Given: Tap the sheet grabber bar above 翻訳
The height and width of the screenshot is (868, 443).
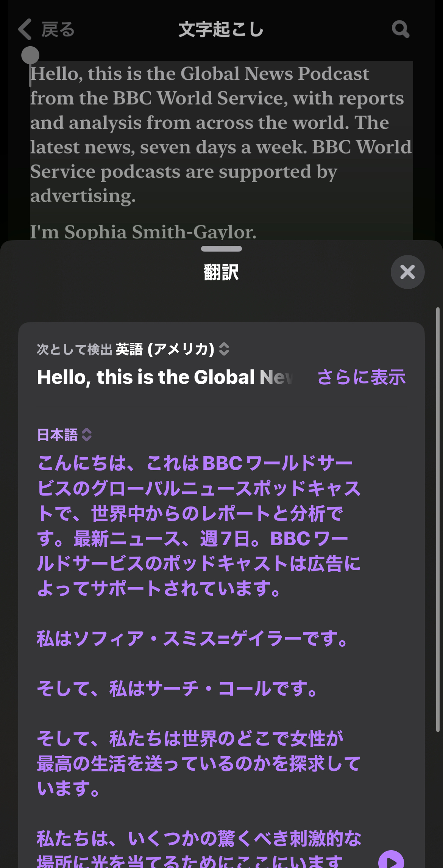Looking at the screenshot, I should [221, 249].
